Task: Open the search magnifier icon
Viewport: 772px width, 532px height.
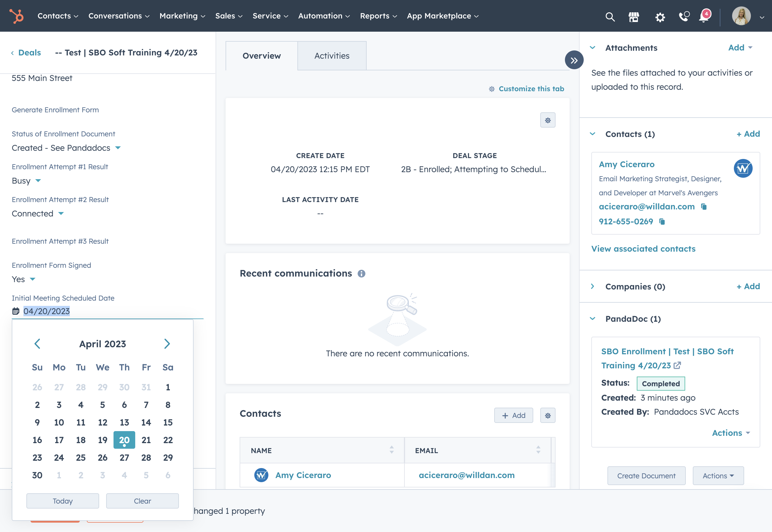Action: [x=610, y=16]
